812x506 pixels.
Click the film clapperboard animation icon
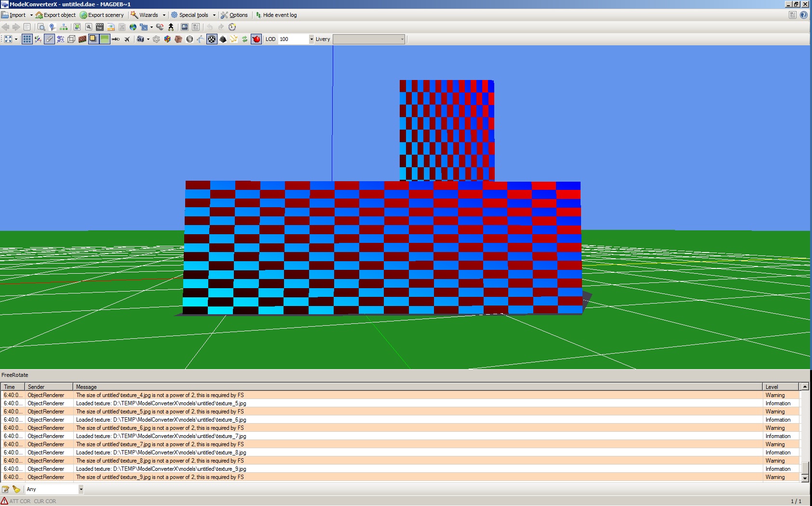coord(100,27)
